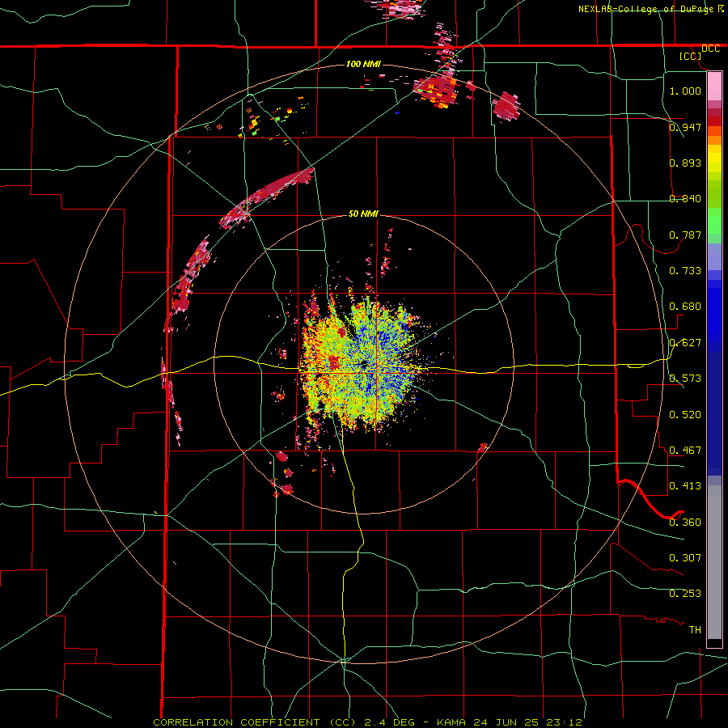
Task: Click the radar site center of echoes
Action: pyautogui.click(x=364, y=366)
